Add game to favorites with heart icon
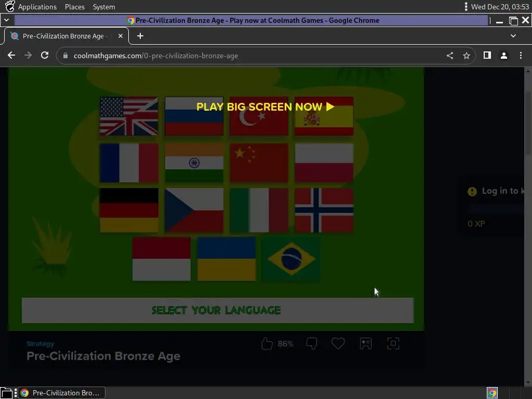532x399 pixels. (x=338, y=343)
